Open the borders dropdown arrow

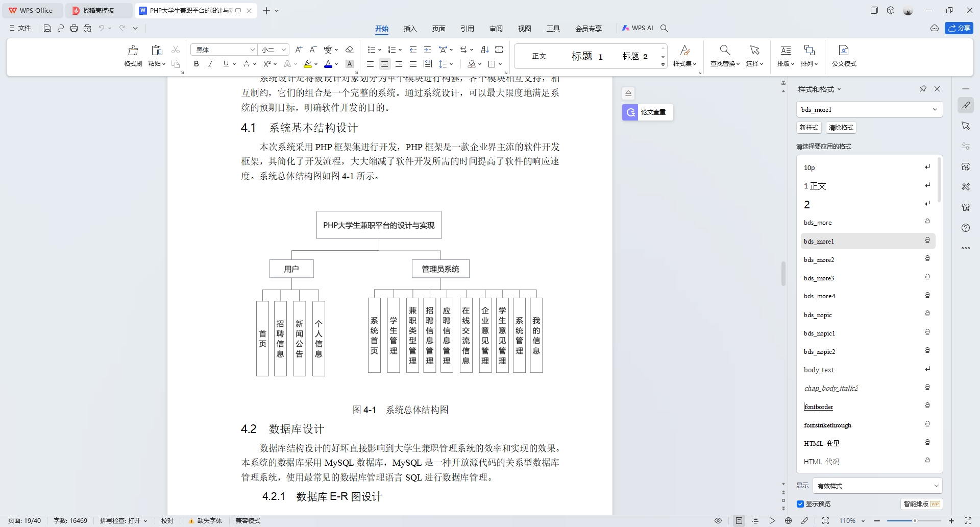click(x=500, y=64)
